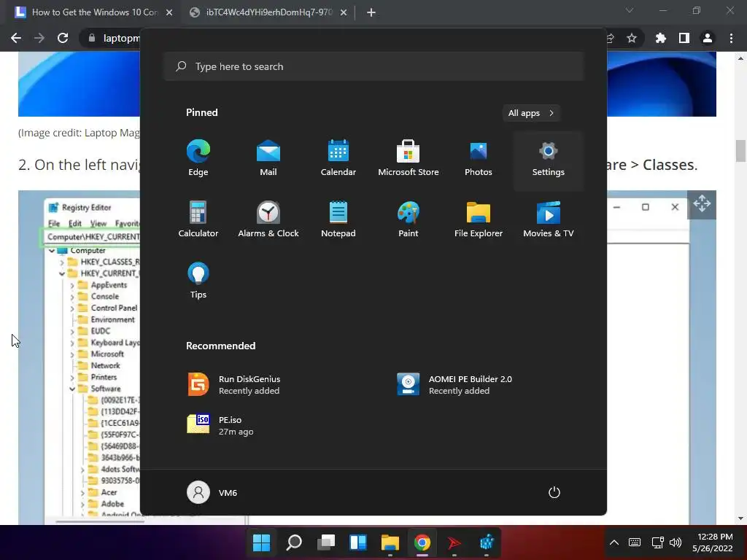747x560 pixels.
Task: Open Widgets from the taskbar
Action: [x=358, y=542]
